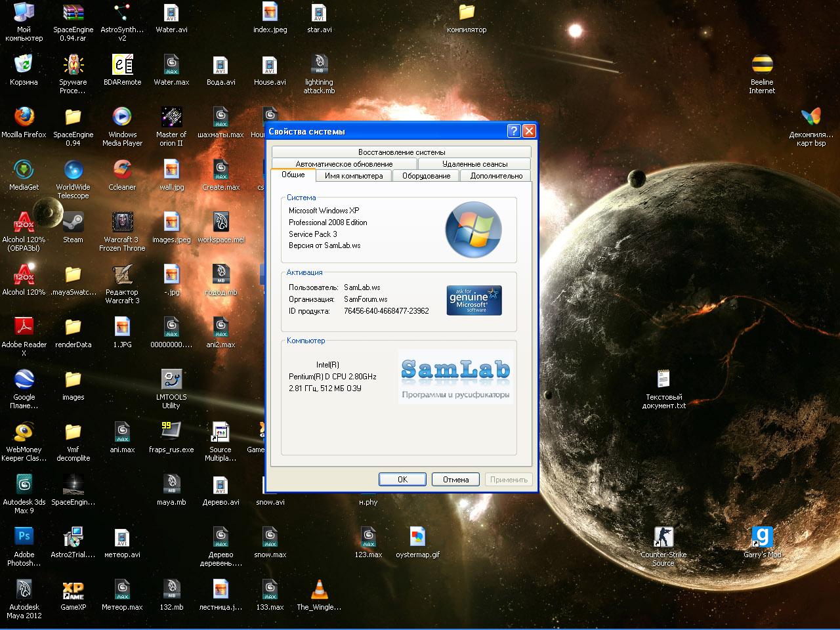Click the WebMoney Keeper Classic icon
840x630 pixels.
tap(24, 432)
